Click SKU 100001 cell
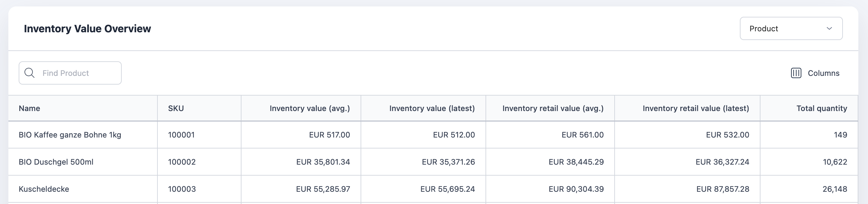 (181, 135)
